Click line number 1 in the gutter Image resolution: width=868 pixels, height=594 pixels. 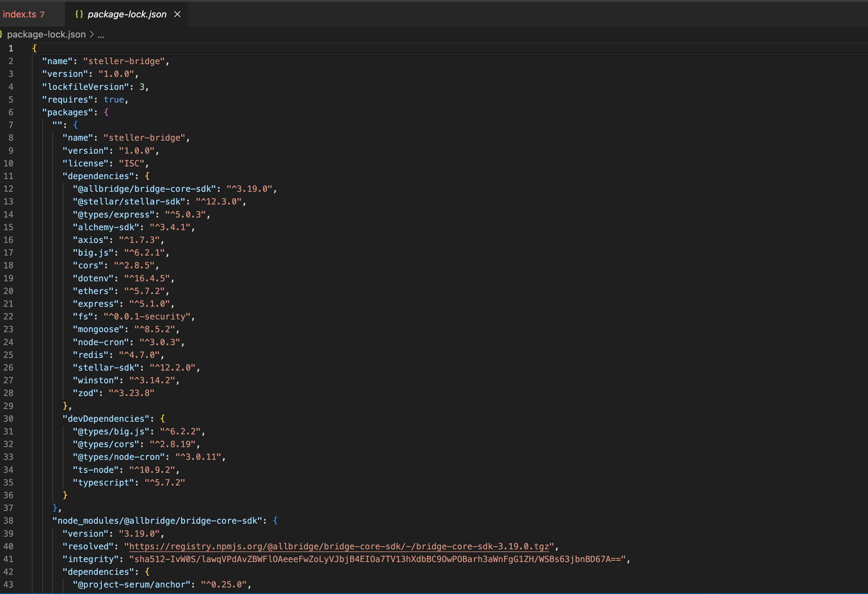tap(11, 48)
